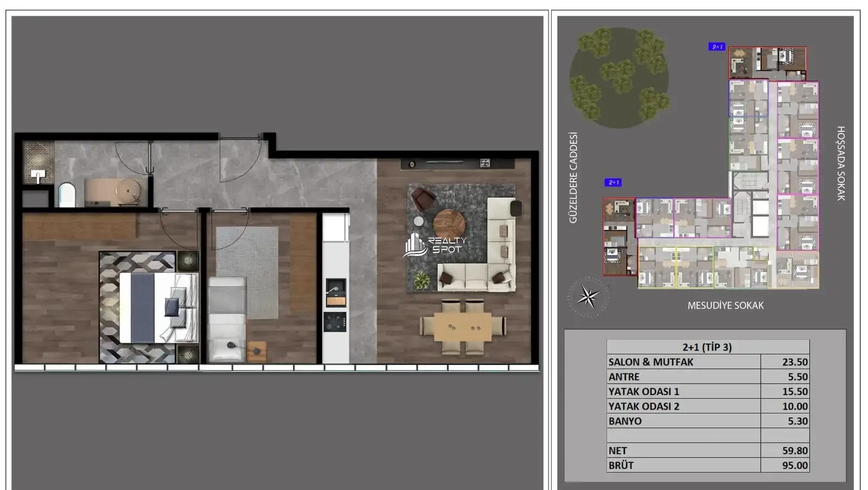
Task: Click the value "5.30"
Action: 797,421
